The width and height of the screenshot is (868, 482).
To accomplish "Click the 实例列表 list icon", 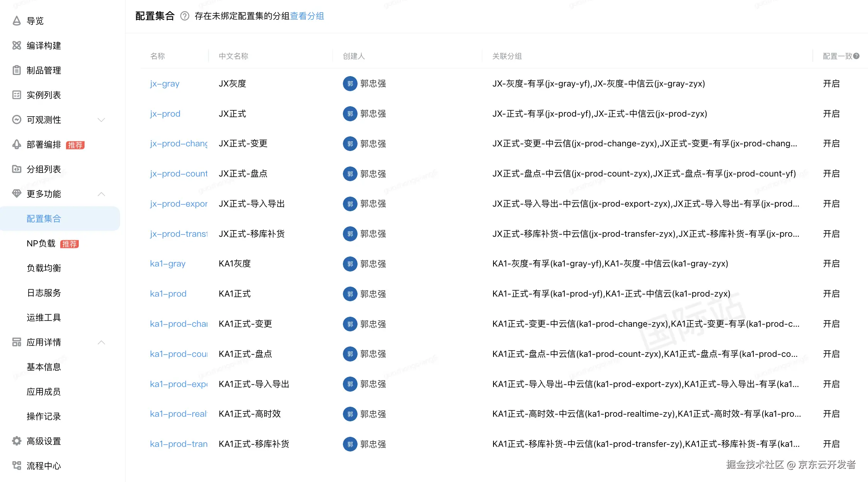I will click(16, 95).
